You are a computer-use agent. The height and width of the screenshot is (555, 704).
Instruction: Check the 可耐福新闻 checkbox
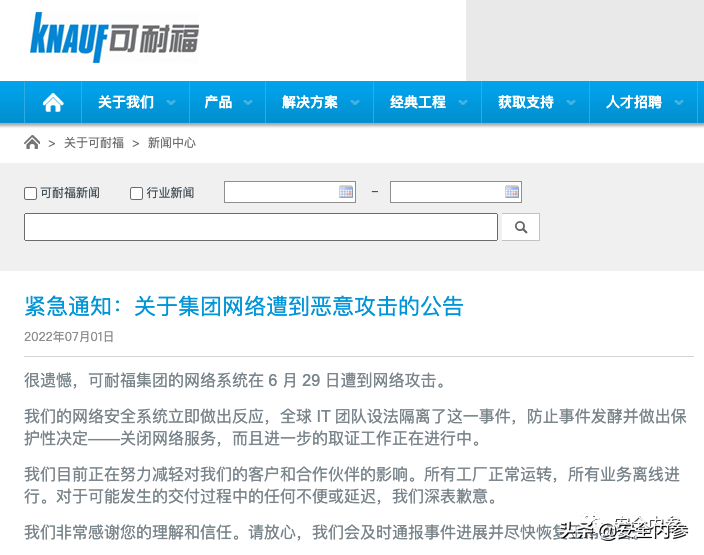30,194
